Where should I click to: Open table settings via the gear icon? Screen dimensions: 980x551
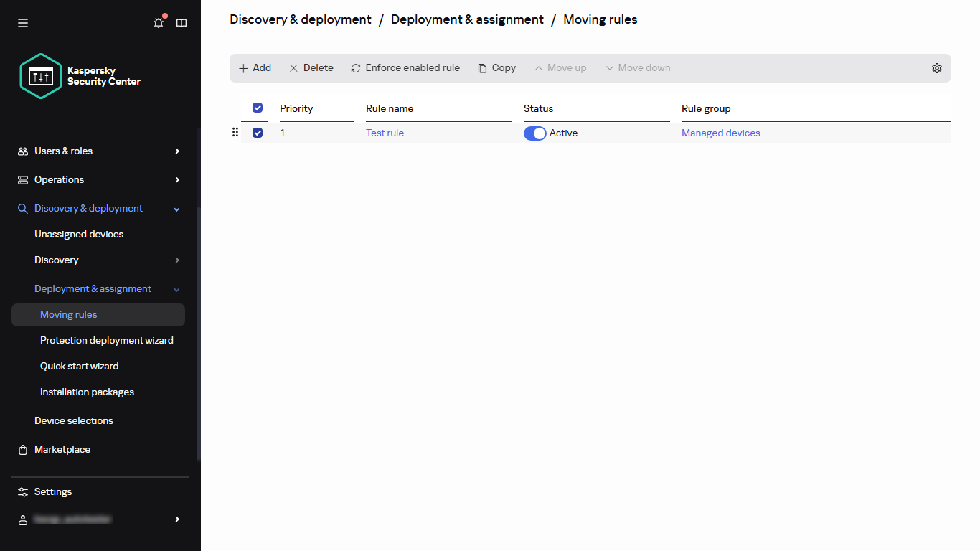click(936, 67)
